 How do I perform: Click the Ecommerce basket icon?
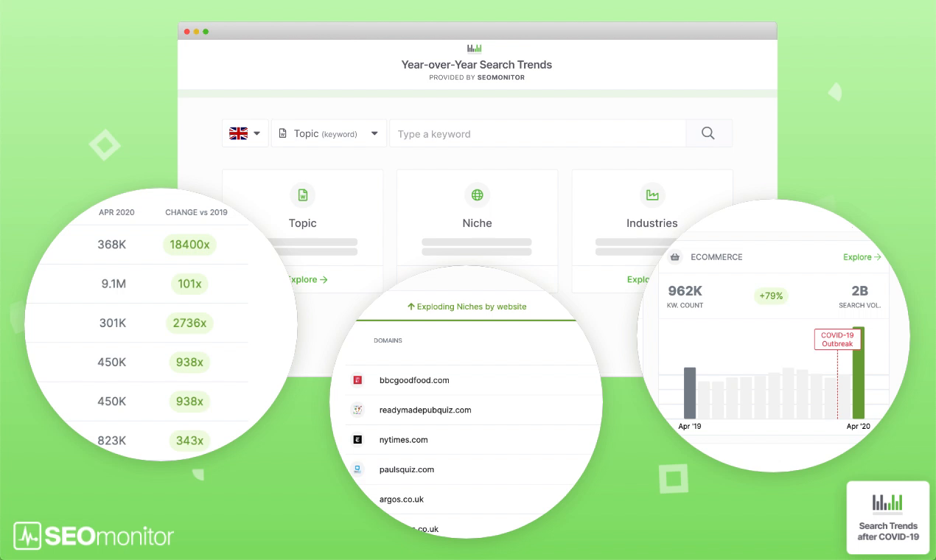675,256
